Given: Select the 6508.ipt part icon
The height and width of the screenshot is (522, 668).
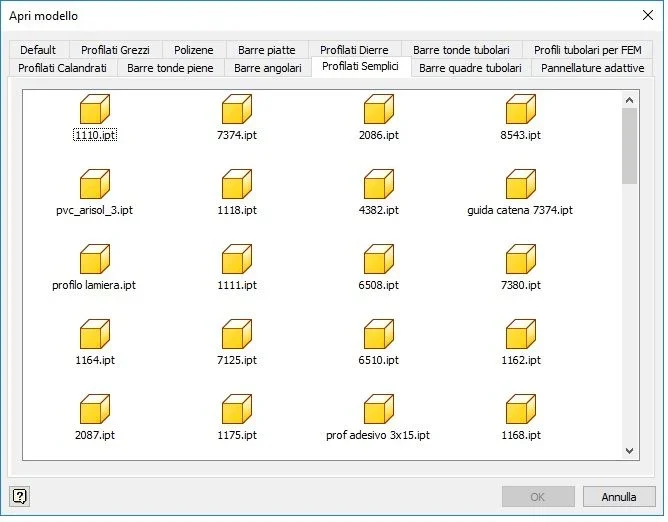Looking at the screenshot, I should tap(379, 260).
